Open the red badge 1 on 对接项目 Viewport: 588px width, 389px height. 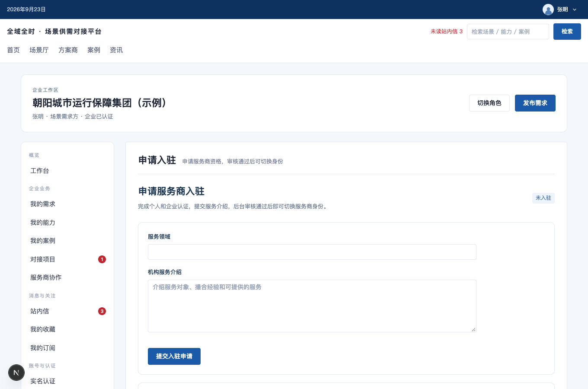tap(102, 259)
